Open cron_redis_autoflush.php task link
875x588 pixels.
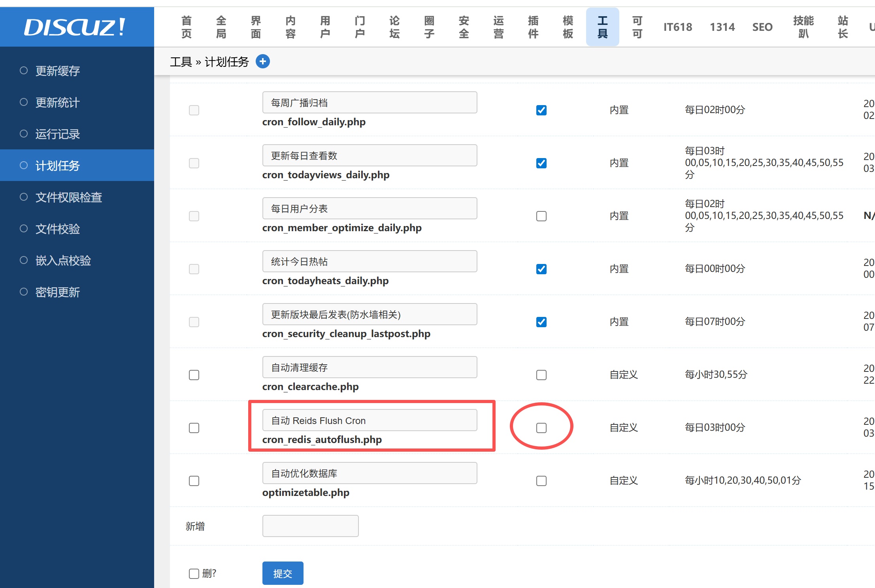pos(322,440)
